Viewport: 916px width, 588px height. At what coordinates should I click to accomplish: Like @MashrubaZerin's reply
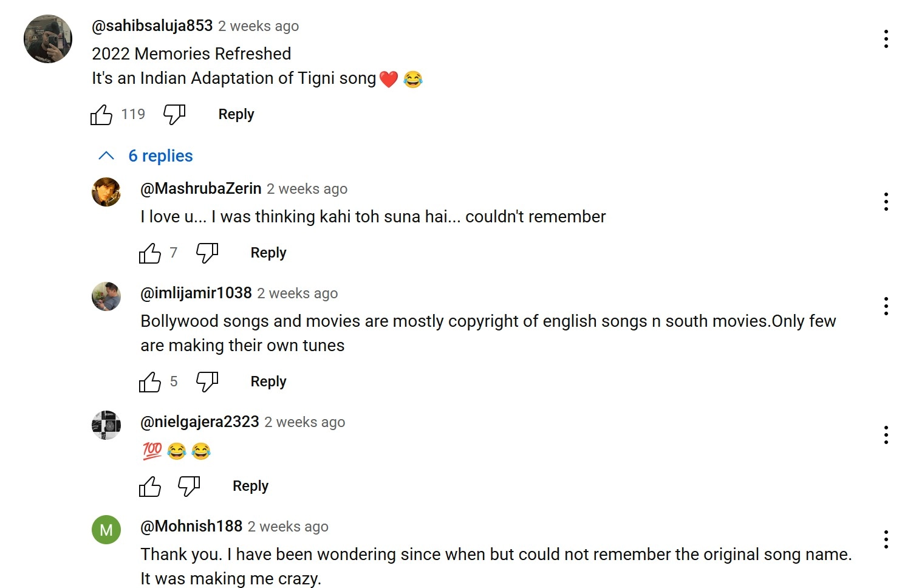pos(150,253)
